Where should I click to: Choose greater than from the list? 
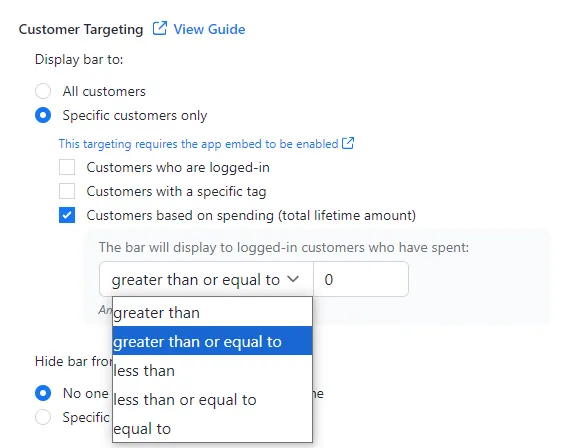pyautogui.click(x=212, y=312)
